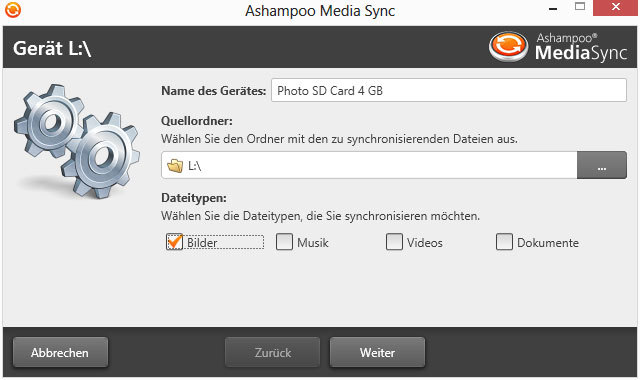Check the Dokumente checkbox
Screen dimensions: 640x380
click(504, 242)
